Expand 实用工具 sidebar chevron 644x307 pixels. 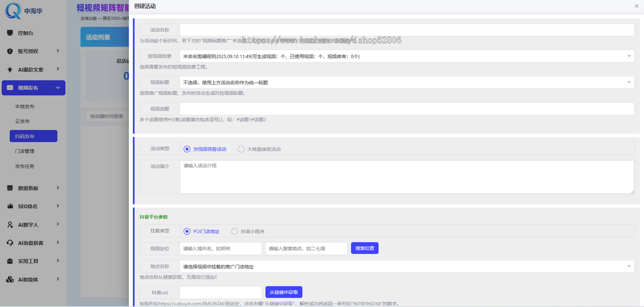(57, 261)
